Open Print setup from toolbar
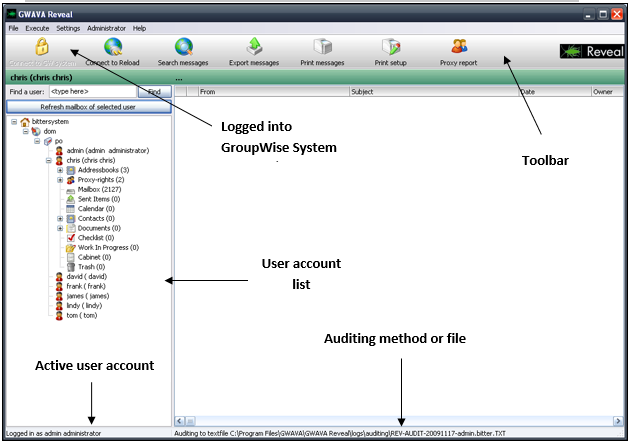632x443 pixels. [391, 47]
